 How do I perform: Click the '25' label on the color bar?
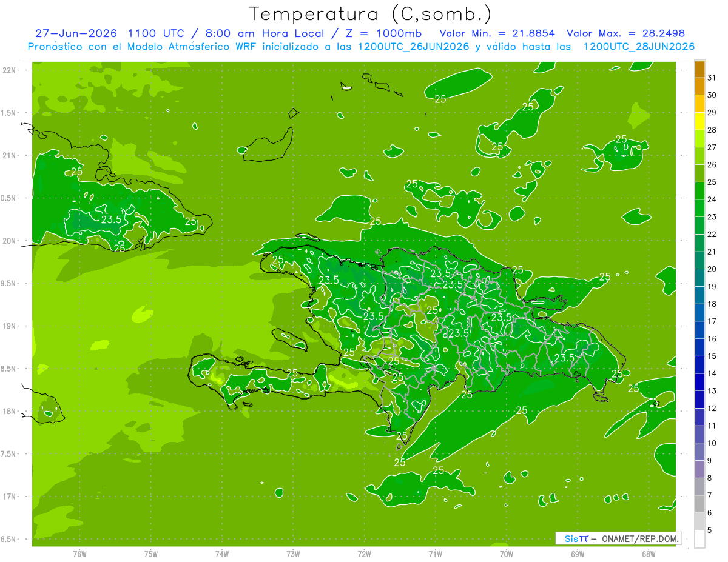tap(712, 182)
